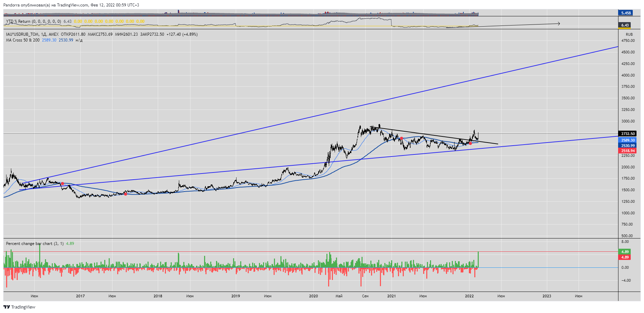Click the −4.00 tick on percent axis
This screenshot has height=313, width=644.
626,280
